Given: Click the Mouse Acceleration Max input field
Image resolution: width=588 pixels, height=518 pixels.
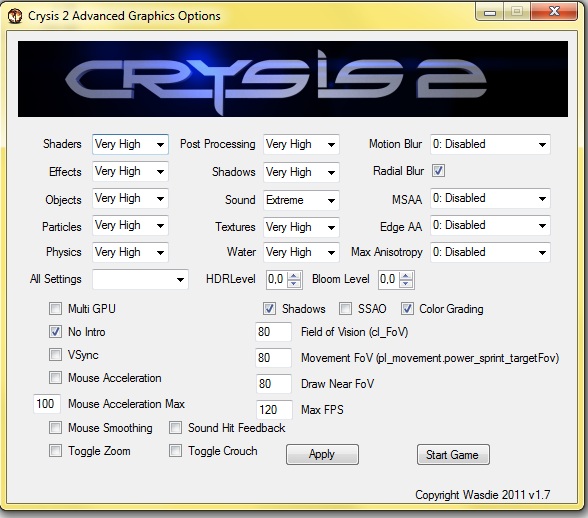Looking at the screenshot, I should 47,404.
